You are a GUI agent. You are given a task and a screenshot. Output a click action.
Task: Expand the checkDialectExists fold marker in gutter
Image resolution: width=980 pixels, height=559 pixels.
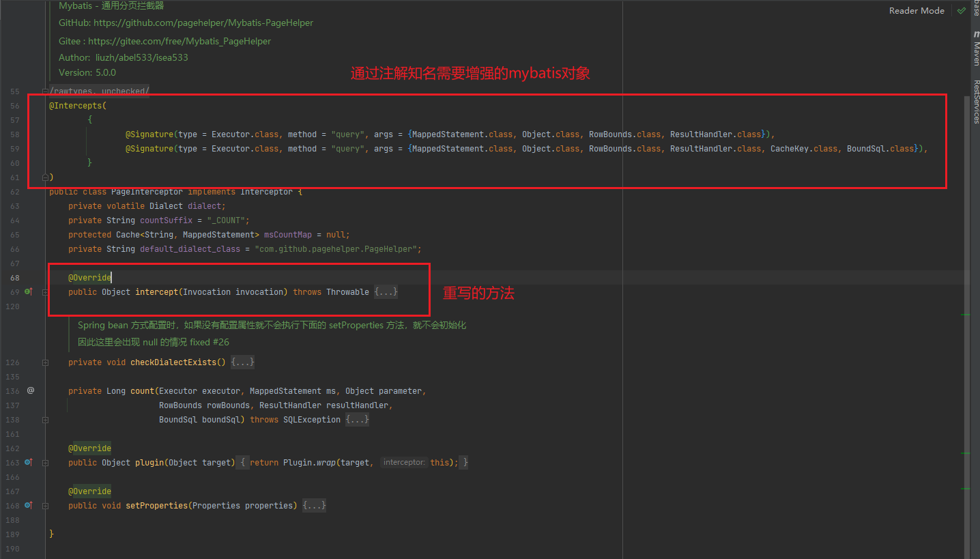[45, 362]
